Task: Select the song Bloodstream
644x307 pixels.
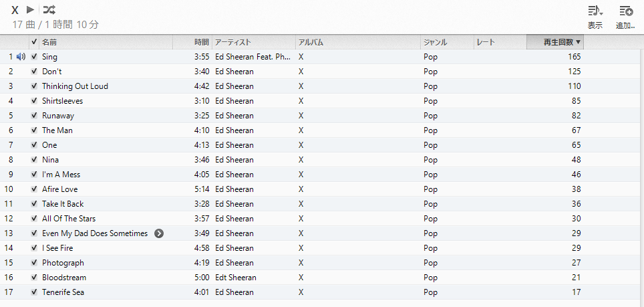Action: click(64, 278)
